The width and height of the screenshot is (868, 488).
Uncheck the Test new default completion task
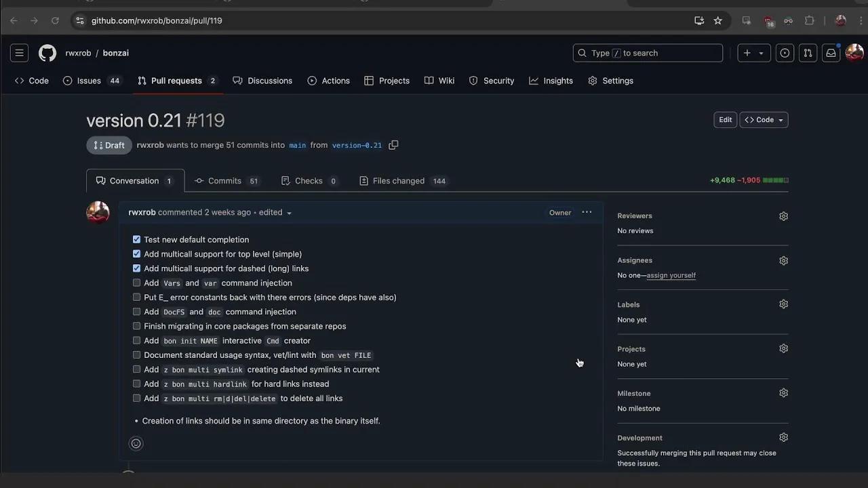136,239
